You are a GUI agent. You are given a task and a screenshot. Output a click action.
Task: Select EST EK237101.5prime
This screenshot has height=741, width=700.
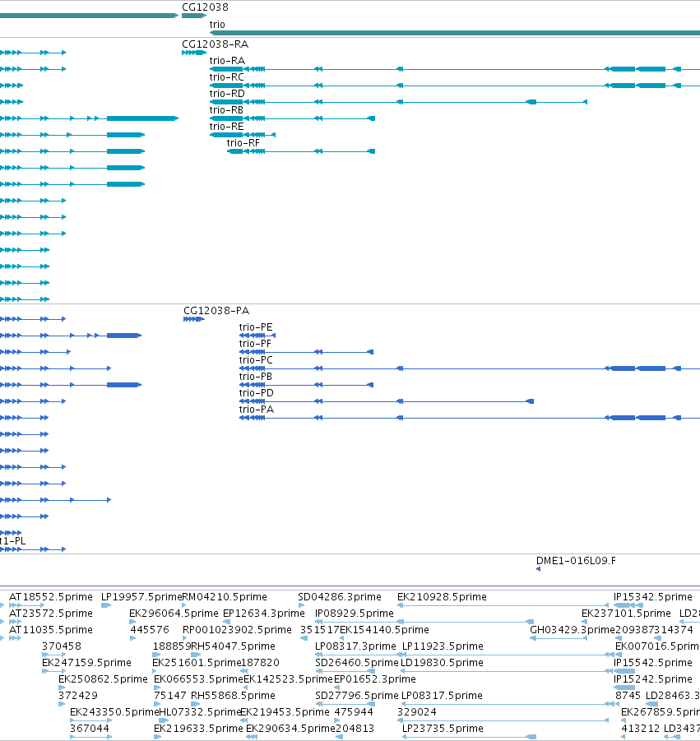coord(626,614)
